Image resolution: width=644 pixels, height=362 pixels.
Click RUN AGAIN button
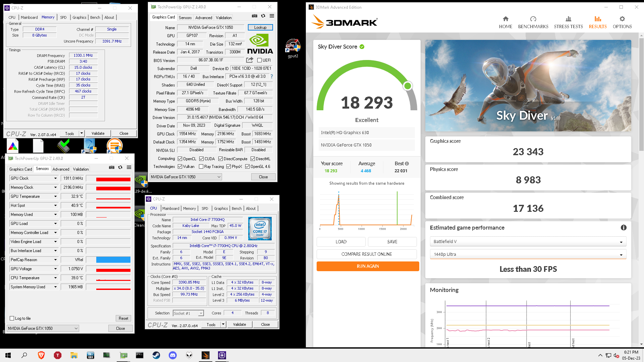[x=368, y=266]
